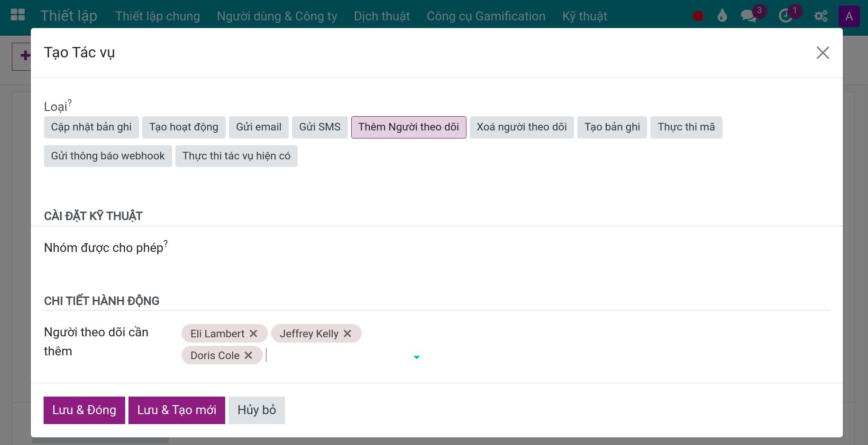Image resolution: width=868 pixels, height=445 pixels.
Task: Open the conversations chat icon
Action: (749, 16)
